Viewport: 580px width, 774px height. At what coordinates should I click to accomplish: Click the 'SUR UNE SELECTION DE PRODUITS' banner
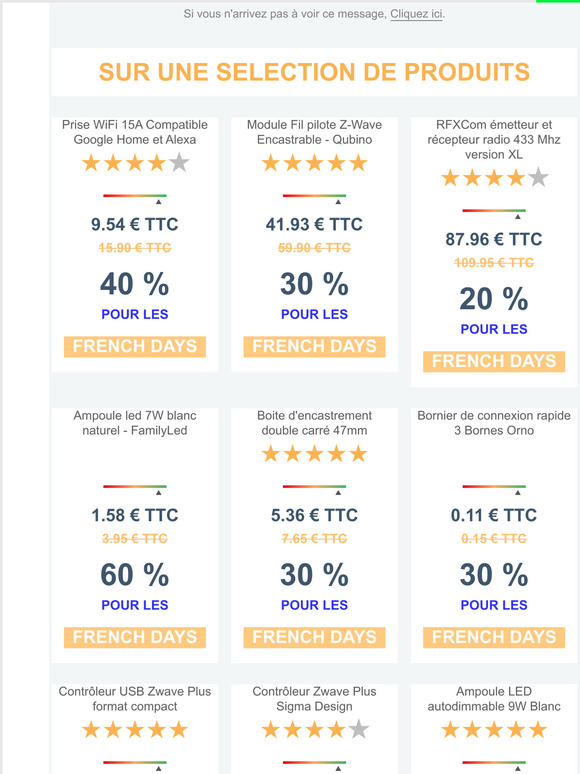click(x=314, y=72)
